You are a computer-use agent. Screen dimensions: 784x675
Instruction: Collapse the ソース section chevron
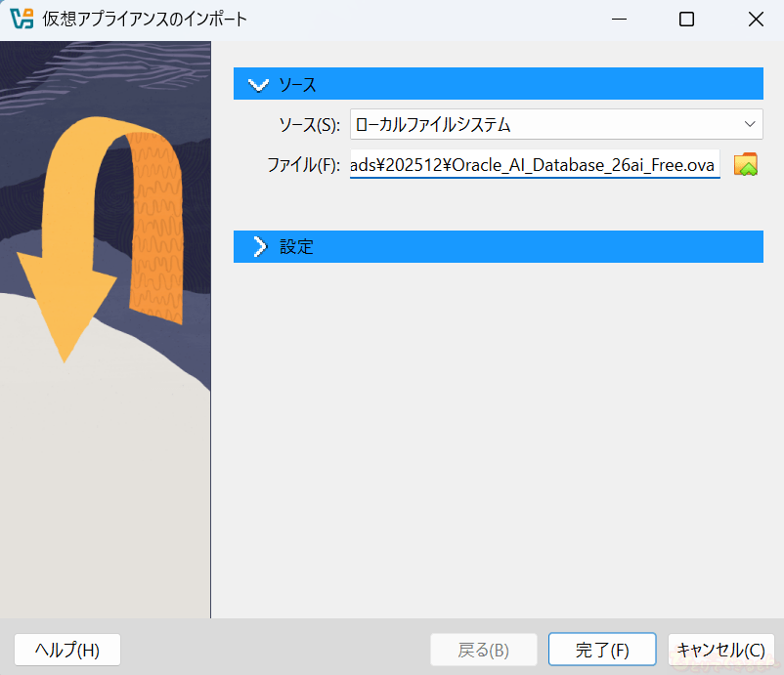258,84
